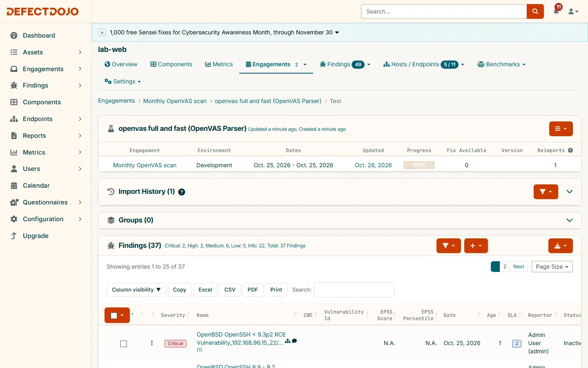Open the Metrics product tab
Viewport: 588px width, 368px height.
coord(219,64)
